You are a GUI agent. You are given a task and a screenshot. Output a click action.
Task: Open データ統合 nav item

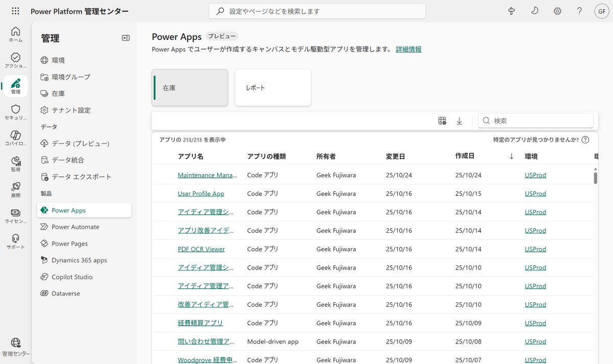click(84, 160)
